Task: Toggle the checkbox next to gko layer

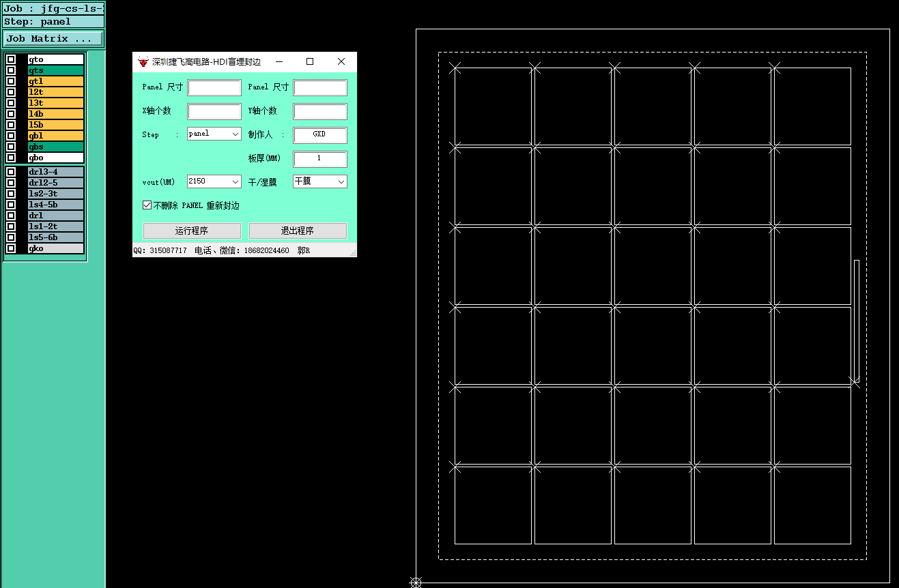Action: 11,248
